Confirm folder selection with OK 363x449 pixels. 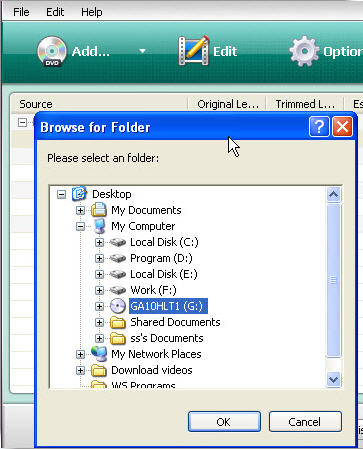pyautogui.click(x=224, y=422)
